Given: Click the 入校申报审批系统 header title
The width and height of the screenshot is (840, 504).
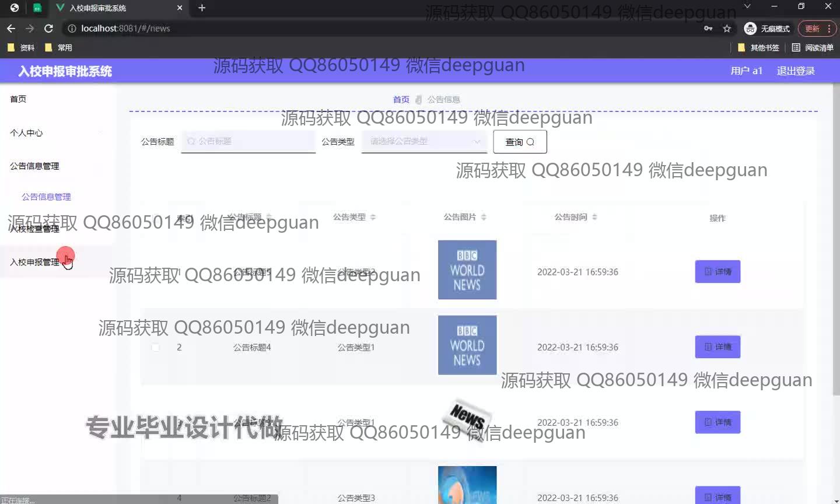Looking at the screenshot, I should (x=65, y=71).
